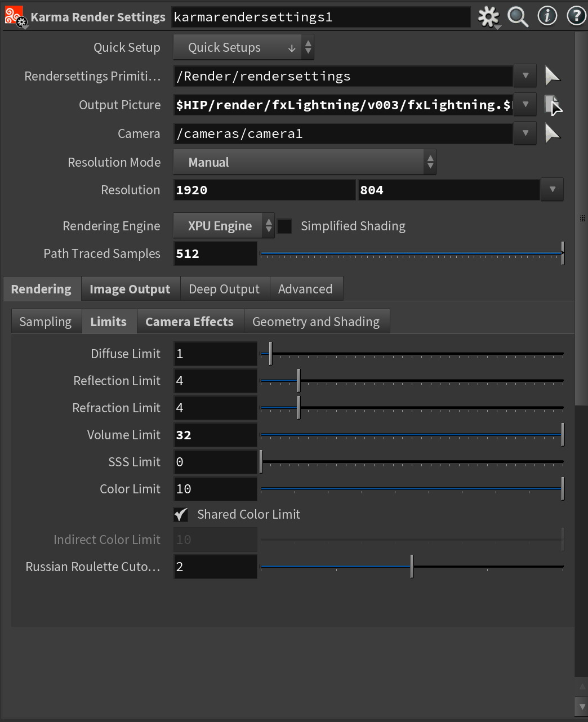Screen dimensions: 588x722
Task: Click the Russian Roulette Cutoff value field
Action: 215,567
